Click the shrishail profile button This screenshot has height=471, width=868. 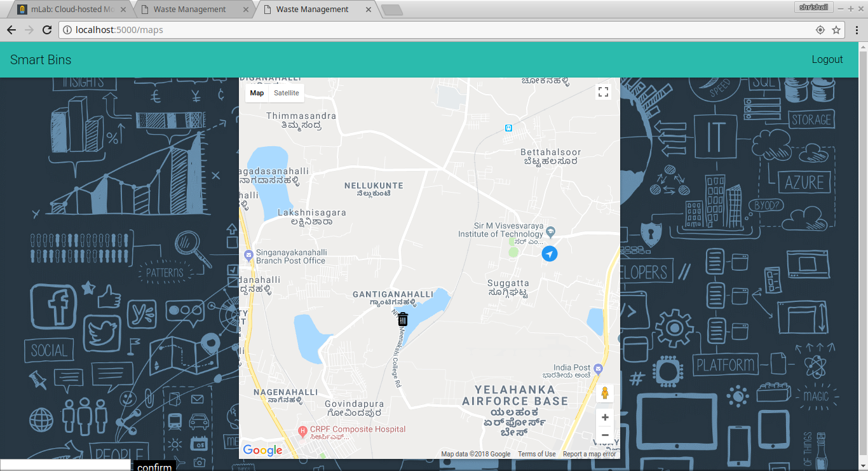coord(813,7)
